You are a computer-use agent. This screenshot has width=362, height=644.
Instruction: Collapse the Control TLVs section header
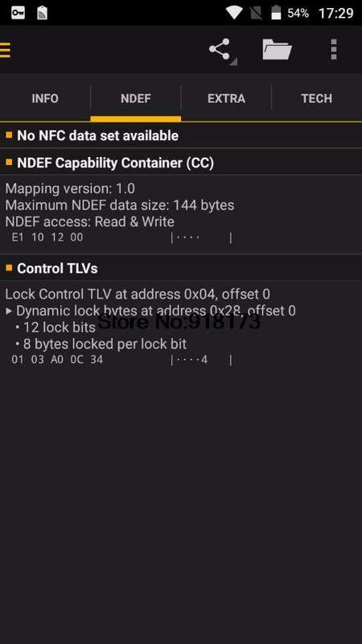click(181, 268)
